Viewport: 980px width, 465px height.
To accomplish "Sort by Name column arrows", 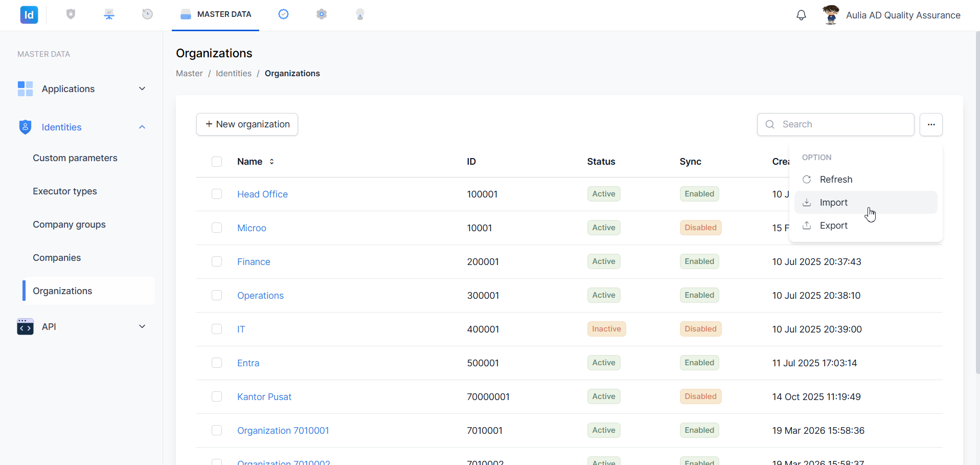I will coord(271,162).
